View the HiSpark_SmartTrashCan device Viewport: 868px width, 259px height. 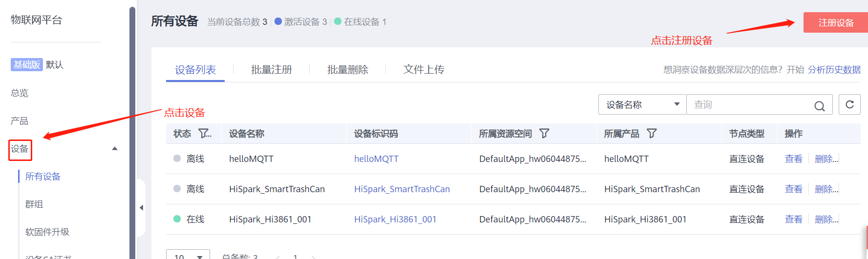[793, 189]
